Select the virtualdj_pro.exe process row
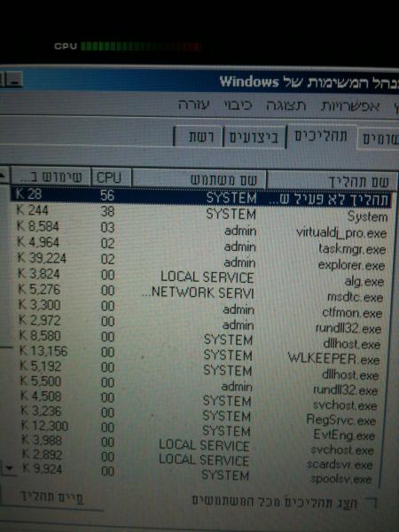Screen dimensions: 399x532 [201, 231]
